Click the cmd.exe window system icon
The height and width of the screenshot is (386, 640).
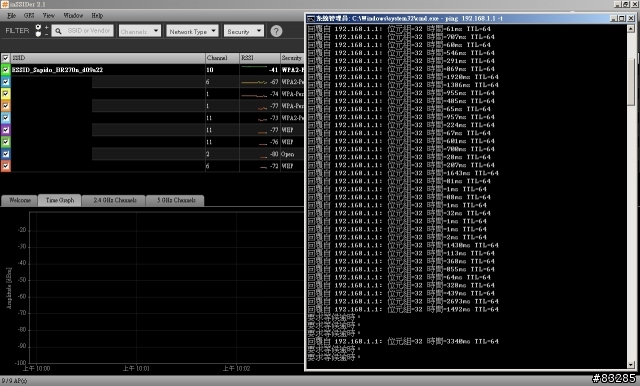pyautogui.click(x=311, y=18)
